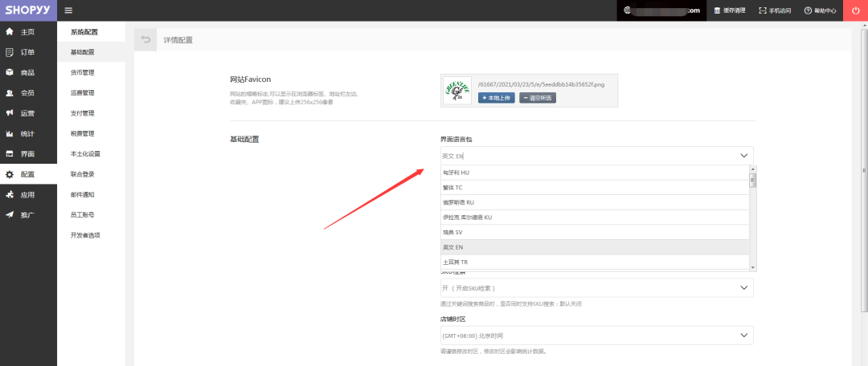The width and height of the screenshot is (868, 366).
Task: Toggle the hamburger menu icon
Action: pyautogui.click(x=68, y=10)
